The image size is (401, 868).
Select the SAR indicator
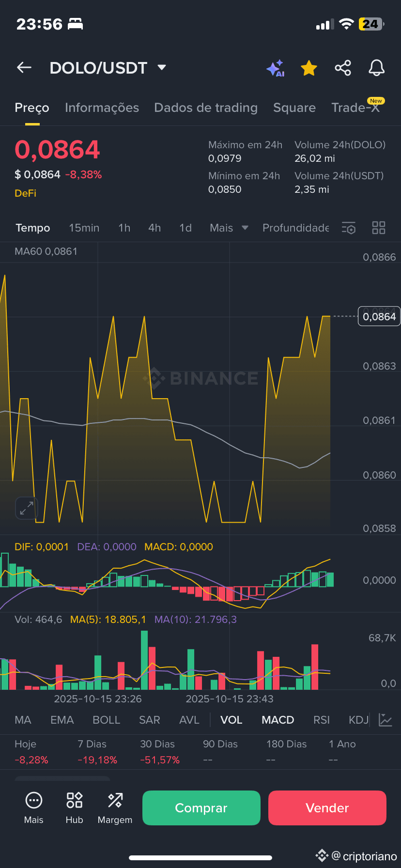pyautogui.click(x=150, y=720)
